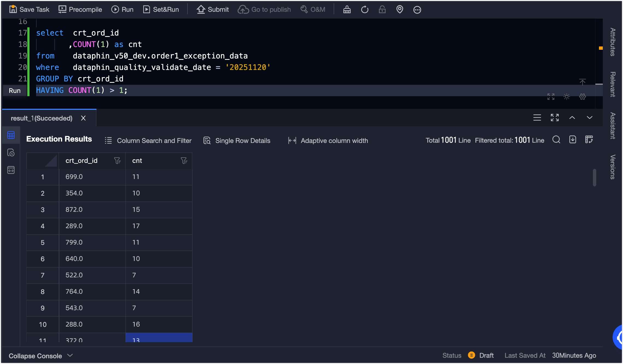Screen dimensions: 623x364
Task: Run the task from the toolbar
Action: pyautogui.click(x=122, y=10)
